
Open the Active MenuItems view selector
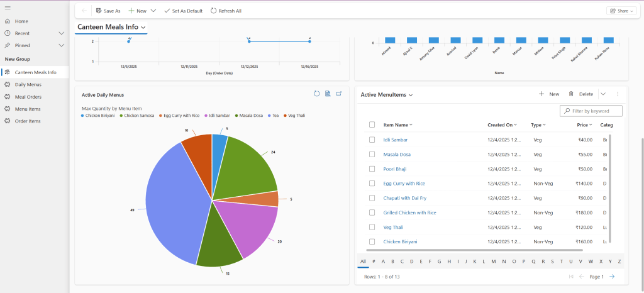tap(411, 95)
